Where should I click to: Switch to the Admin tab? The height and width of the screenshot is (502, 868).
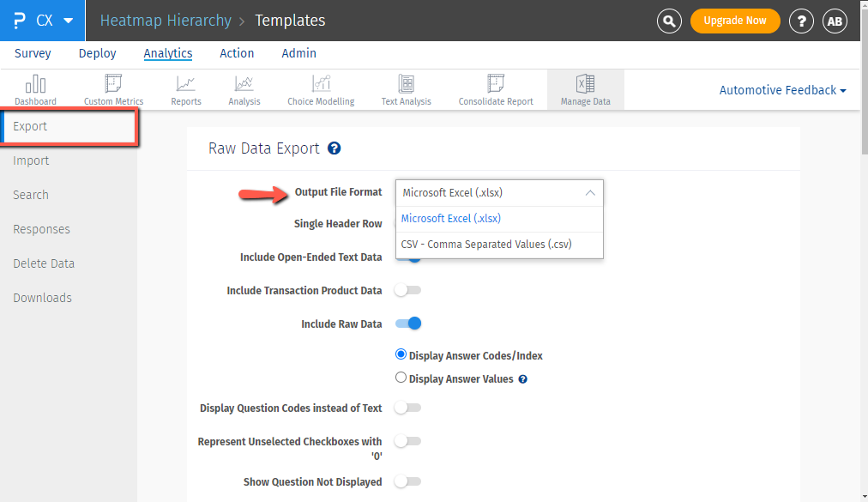(x=298, y=53)
